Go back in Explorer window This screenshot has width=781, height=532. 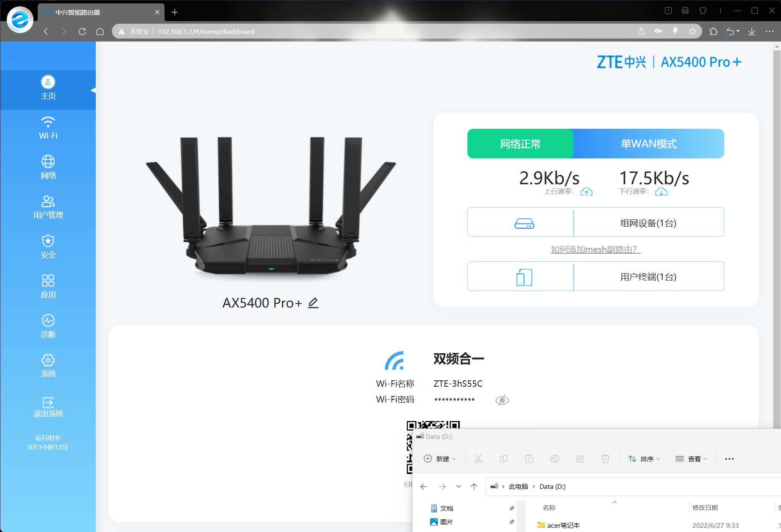424,487
